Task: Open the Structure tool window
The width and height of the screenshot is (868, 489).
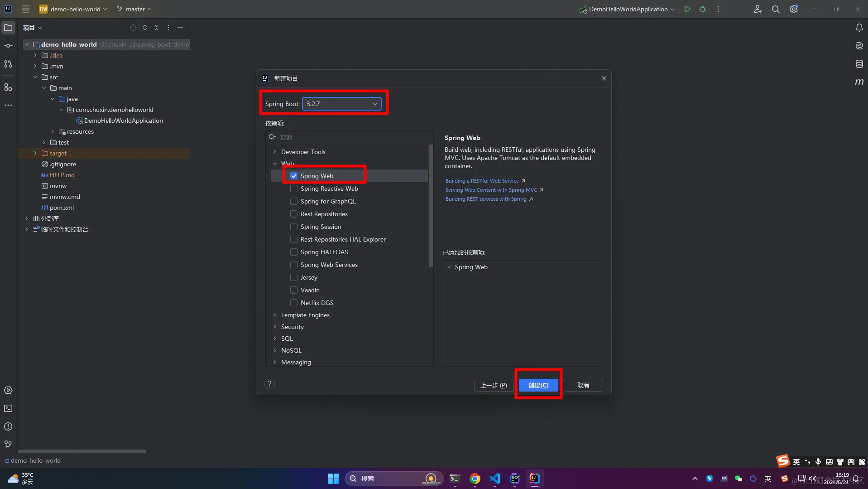Action: [8, 87]
